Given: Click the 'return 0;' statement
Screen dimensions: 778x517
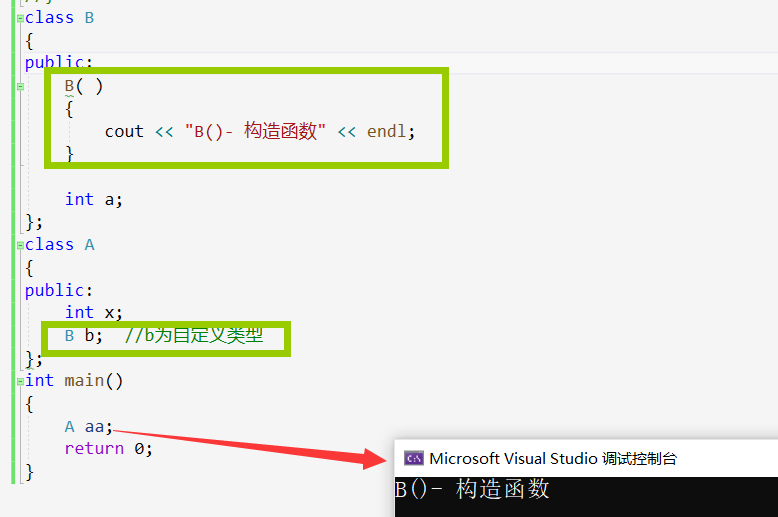Looking at the screenshot, I should 109,449.
